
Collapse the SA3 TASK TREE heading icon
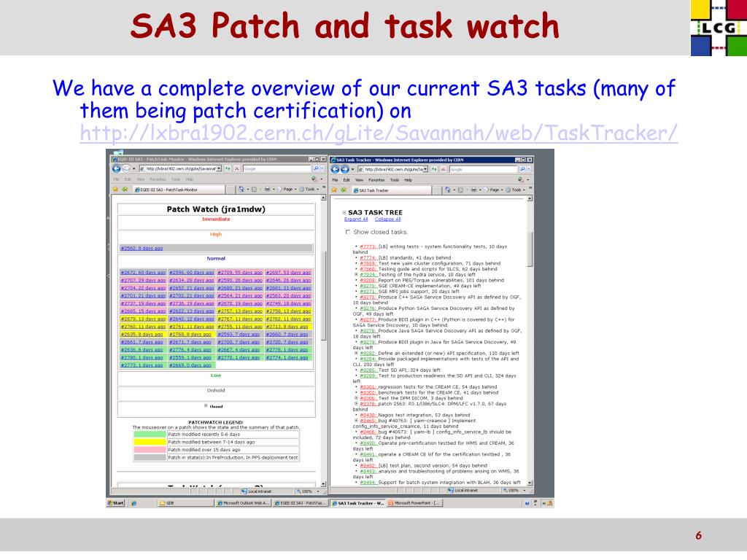pyautogui.click(x=344, y=212)
